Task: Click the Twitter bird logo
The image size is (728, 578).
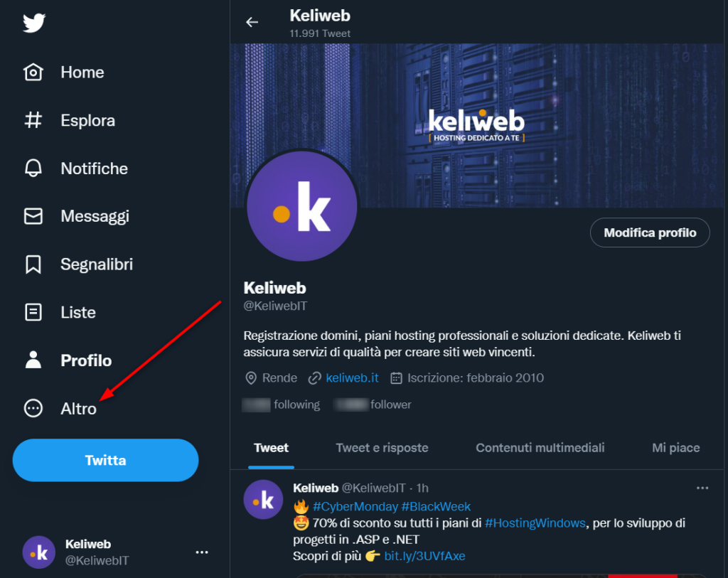Action: coord(33,23)
